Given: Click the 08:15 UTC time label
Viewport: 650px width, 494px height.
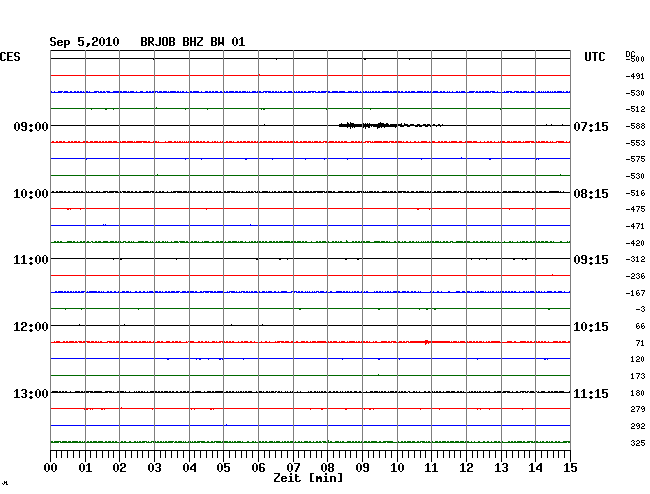Looking at the screenshot, I should (591, 194).
